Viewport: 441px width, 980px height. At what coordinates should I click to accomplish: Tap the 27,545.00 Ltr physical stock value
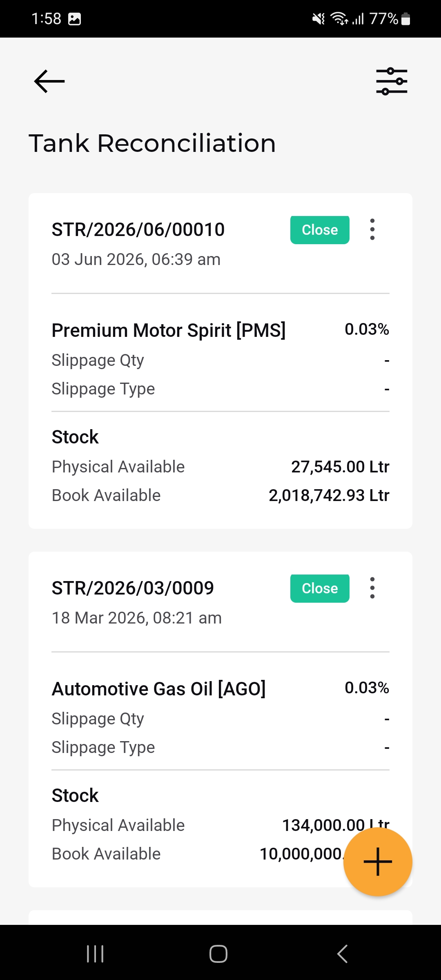(340, 467)
